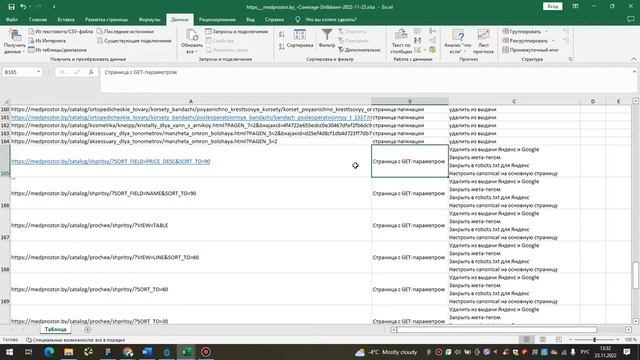Image resolution: width=640 pixels, height=360 pixels.
Task: Open the Windows Start menu
Action: (9, 352)
